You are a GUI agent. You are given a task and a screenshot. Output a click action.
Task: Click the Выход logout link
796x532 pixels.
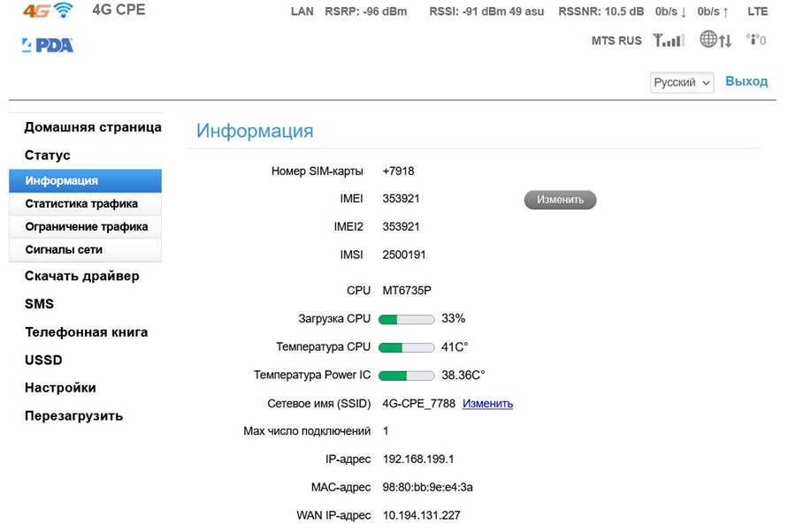(746, 81)
